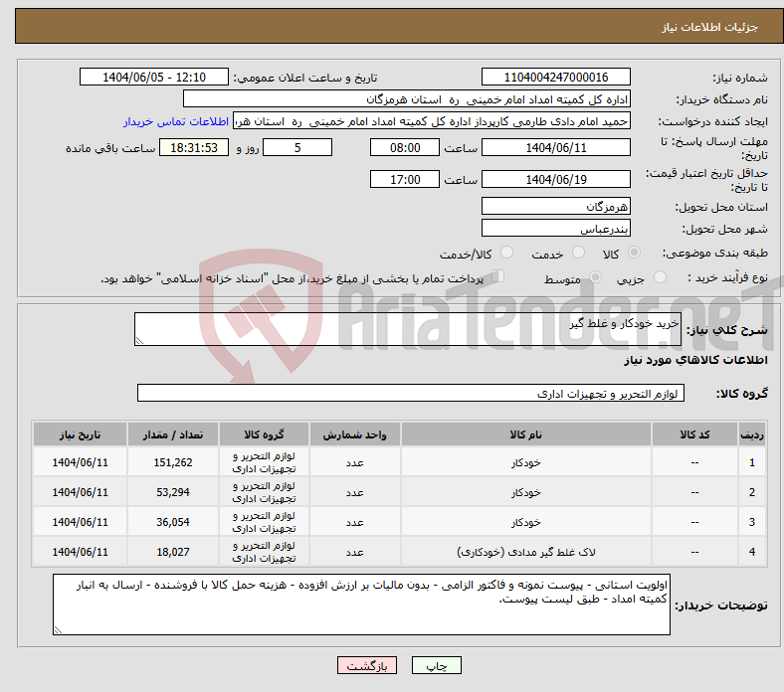
Task: Click the price validity date 1404/06/19 field
Action: [x=555, y=180]
